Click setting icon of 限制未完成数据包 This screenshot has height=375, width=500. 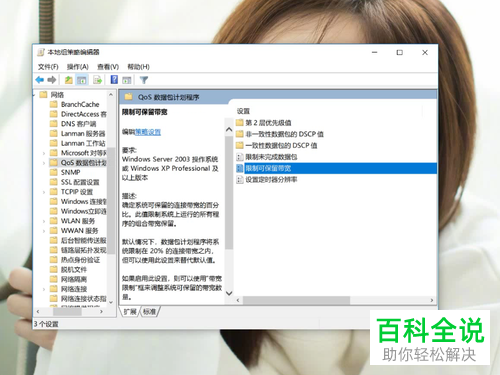pos(239,157)
